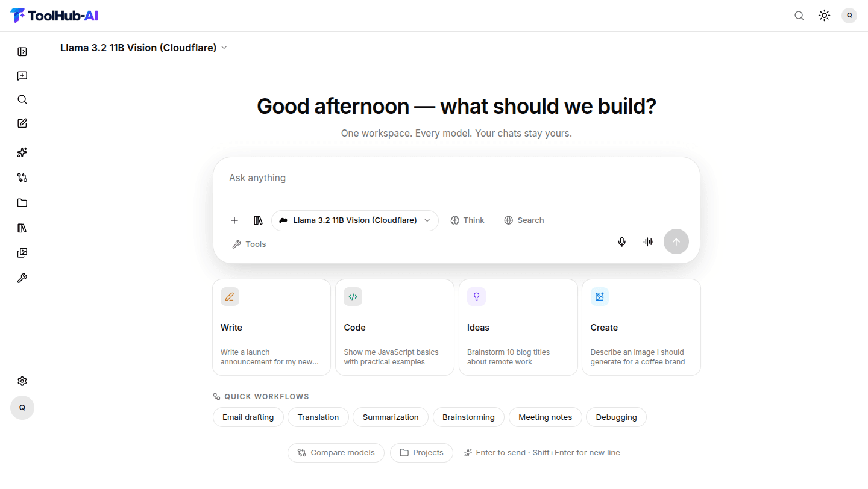Toggle light/dark theme sun icon
Screen dimensions: 868x489
pyautogui.click(x=824, y=16)
